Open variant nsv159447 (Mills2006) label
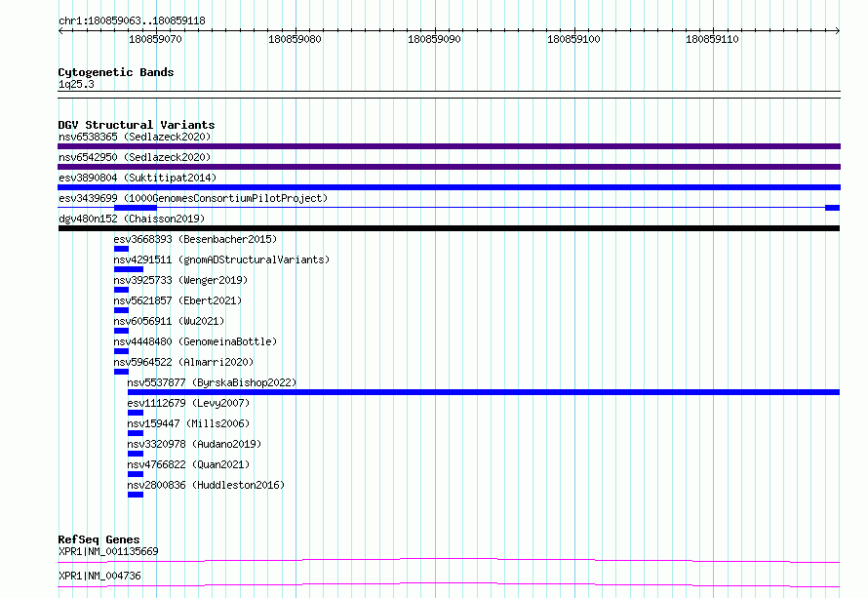The height and width of the screenshot is (598, 868). (x=189, y=423)
